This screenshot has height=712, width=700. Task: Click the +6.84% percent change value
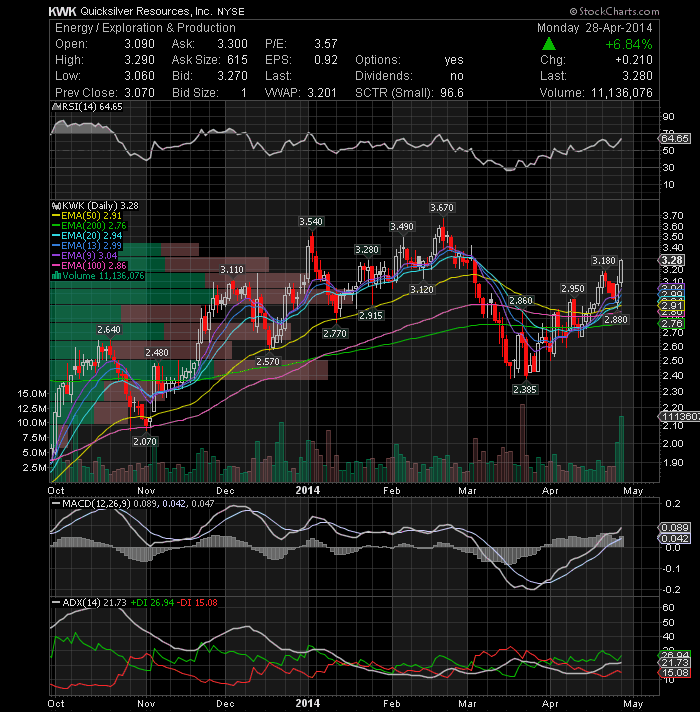(629, 44)
